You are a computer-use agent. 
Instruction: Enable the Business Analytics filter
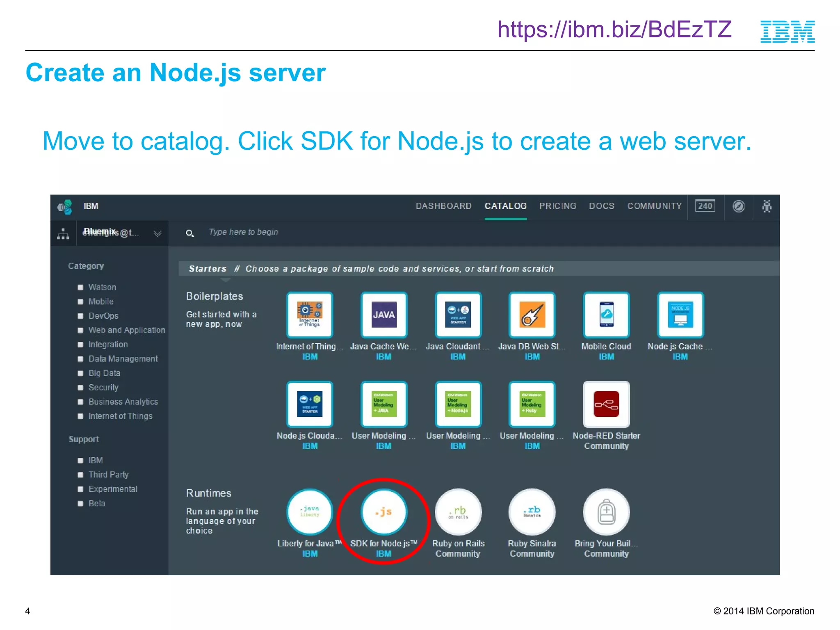80,402
